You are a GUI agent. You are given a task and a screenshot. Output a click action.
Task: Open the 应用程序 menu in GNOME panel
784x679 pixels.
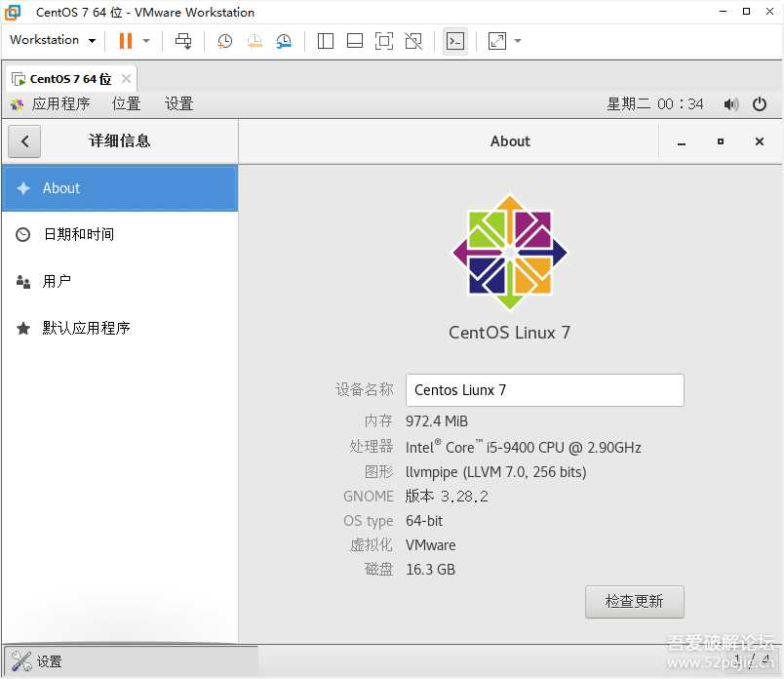(60, 104)
